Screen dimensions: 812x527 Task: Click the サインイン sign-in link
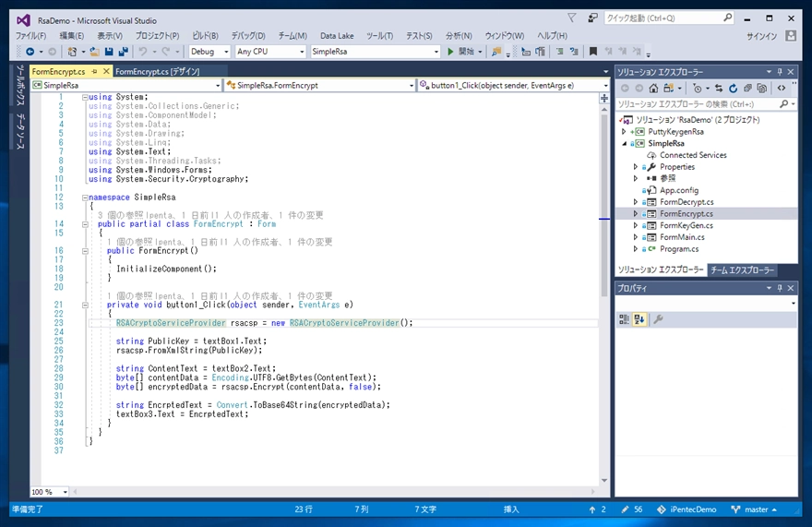pyautogui.click(x=761, y=36)
